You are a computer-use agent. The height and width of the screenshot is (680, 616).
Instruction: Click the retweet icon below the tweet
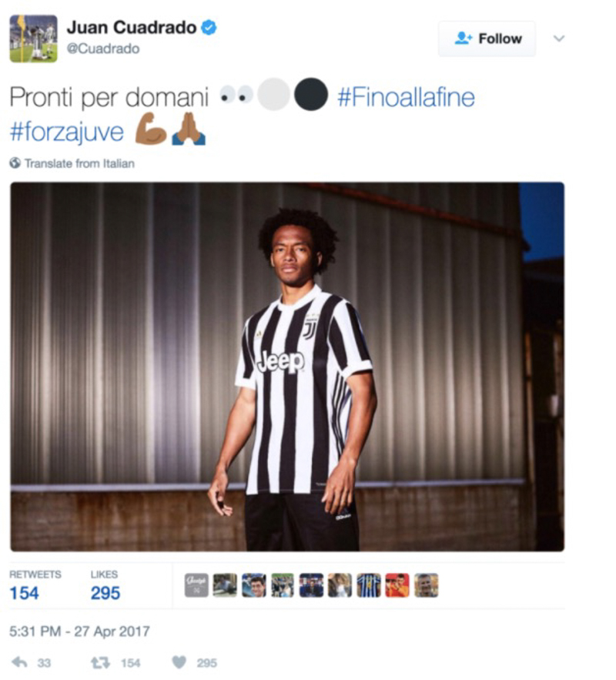pos(99,662)
